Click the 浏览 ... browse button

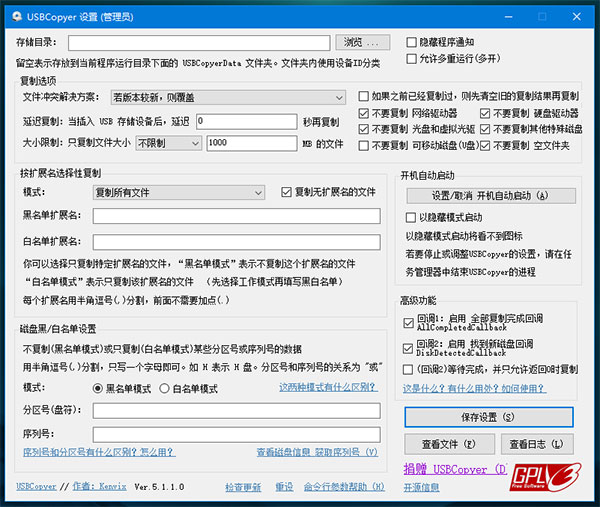(363, 42)
